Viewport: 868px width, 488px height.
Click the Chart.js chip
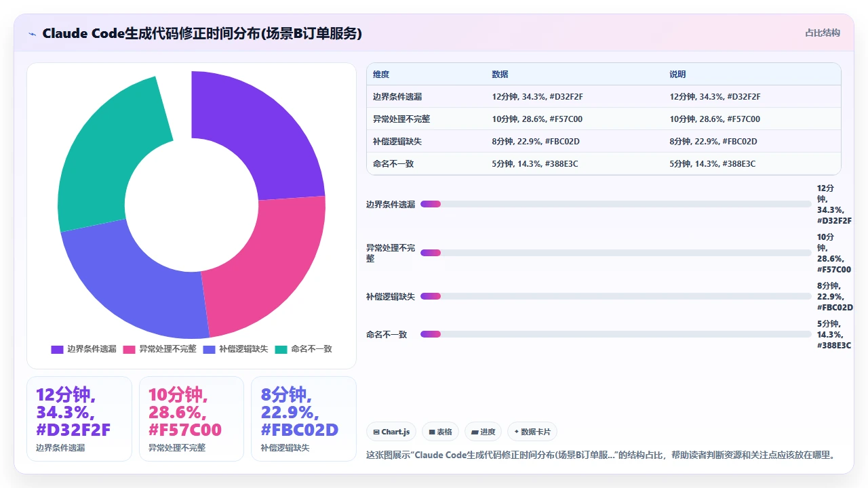click(x=391, y=432)
